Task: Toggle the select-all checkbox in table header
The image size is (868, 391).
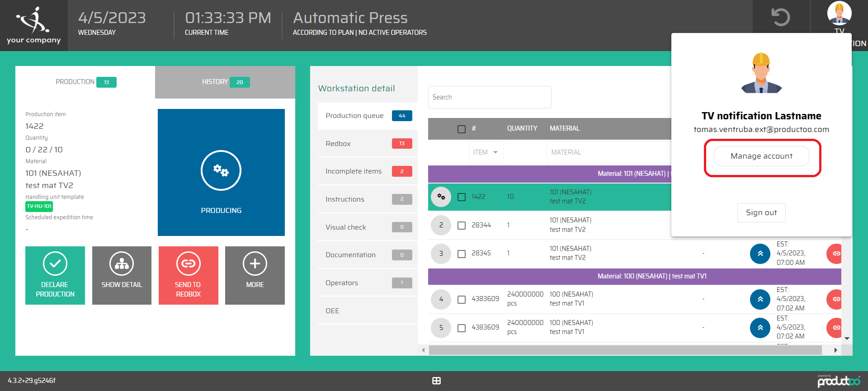Action: coord(462,129)
